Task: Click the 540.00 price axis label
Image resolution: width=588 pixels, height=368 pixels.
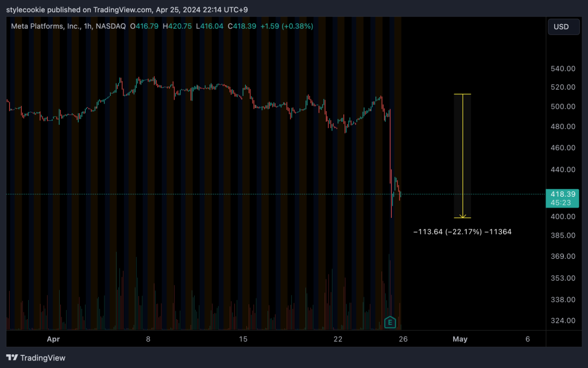Action: point(562,68)
